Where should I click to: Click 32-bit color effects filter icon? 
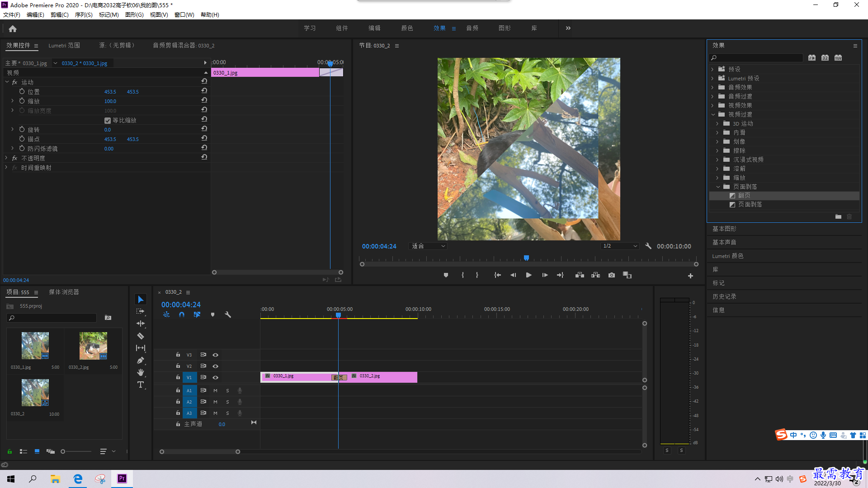825,58
